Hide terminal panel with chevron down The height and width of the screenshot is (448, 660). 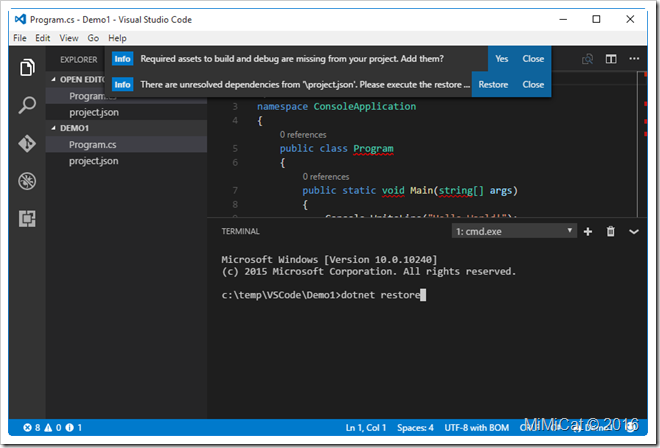(633, 232)
